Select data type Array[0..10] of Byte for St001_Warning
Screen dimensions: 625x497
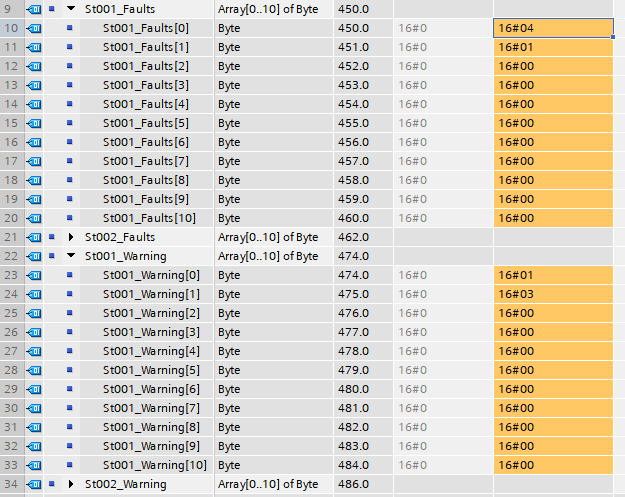273,256
